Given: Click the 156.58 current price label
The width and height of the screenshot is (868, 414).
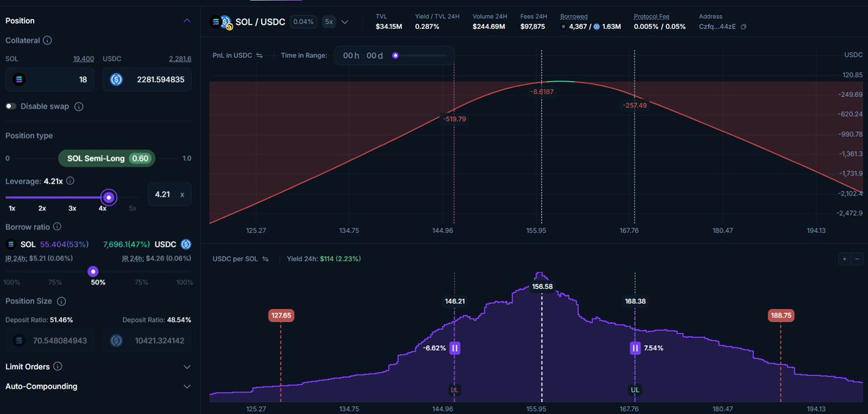Looking at the screenshot, I should click(542, 287).
